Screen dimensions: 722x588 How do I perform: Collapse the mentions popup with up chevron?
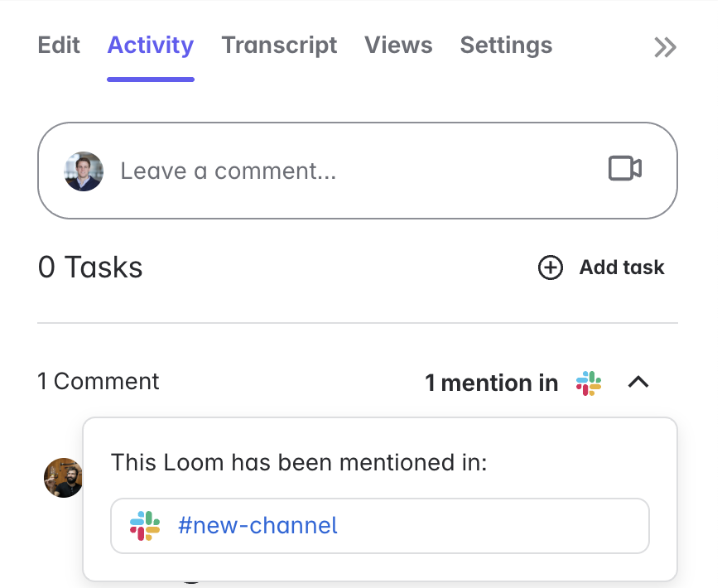point(638,383)
